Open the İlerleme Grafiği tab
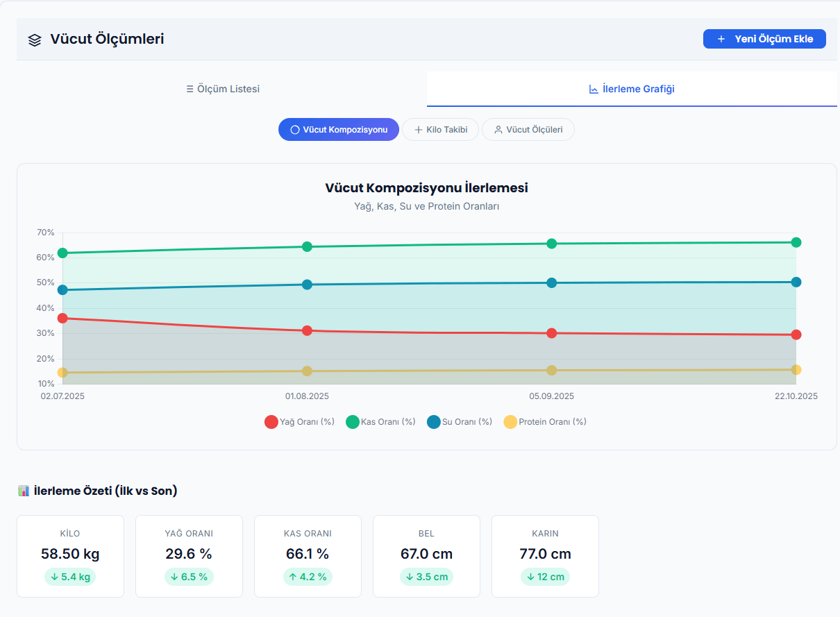840x617 pixels. tap(632, 89)
